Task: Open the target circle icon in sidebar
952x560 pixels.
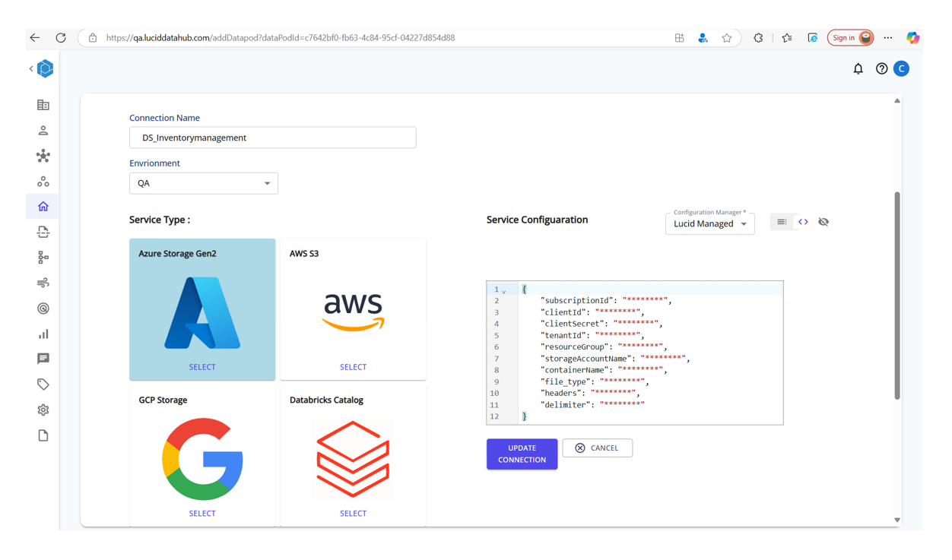Action: 43,308
